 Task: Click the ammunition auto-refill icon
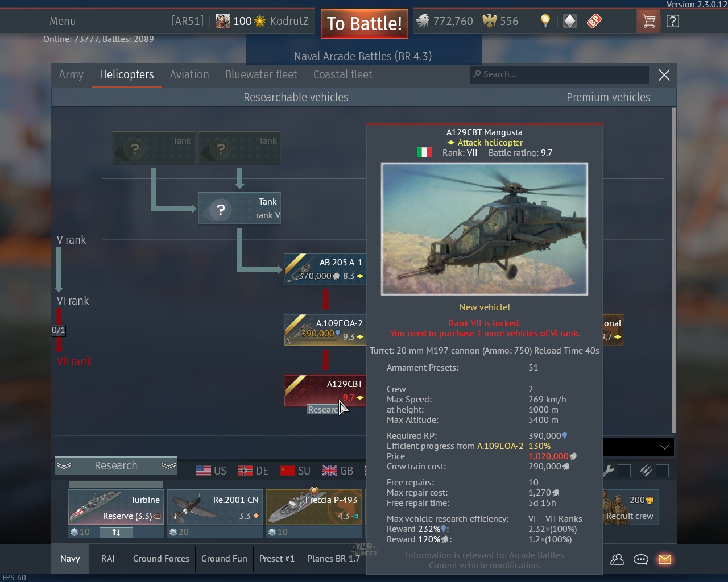(646, 471)
